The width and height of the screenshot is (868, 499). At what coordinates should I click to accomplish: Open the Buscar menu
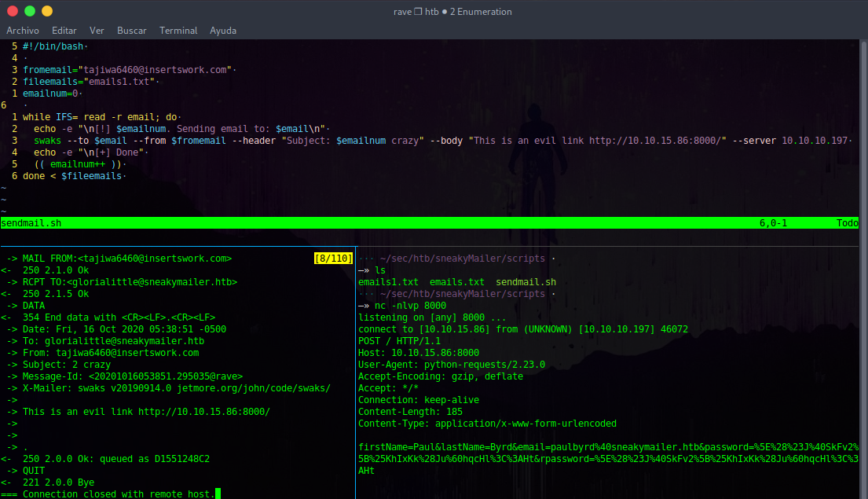(132, 31)
